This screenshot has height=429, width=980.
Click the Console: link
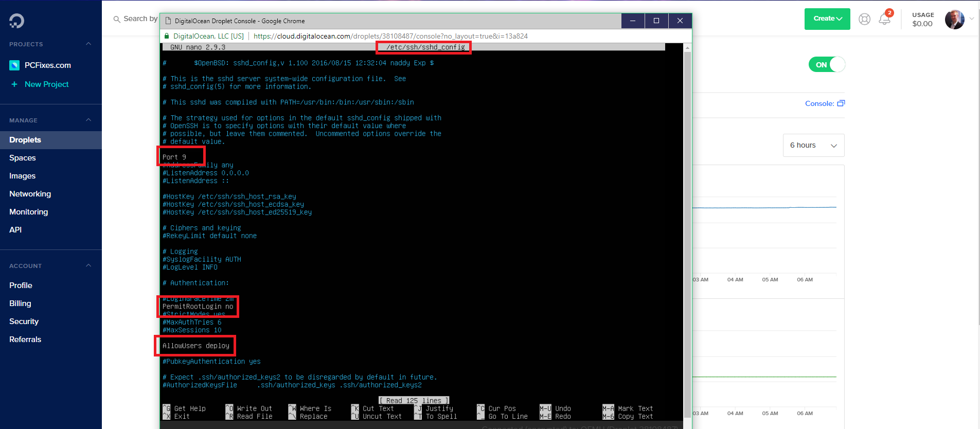(819, 103)
